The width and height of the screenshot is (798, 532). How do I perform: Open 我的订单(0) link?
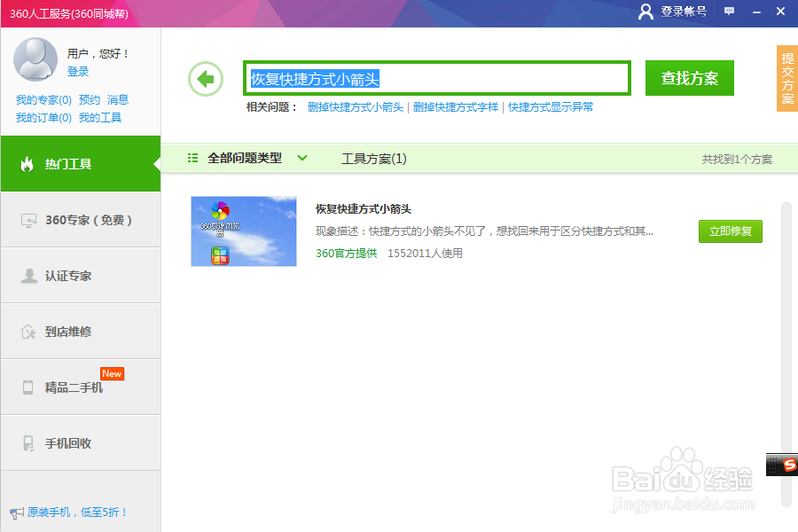[43, 118]
